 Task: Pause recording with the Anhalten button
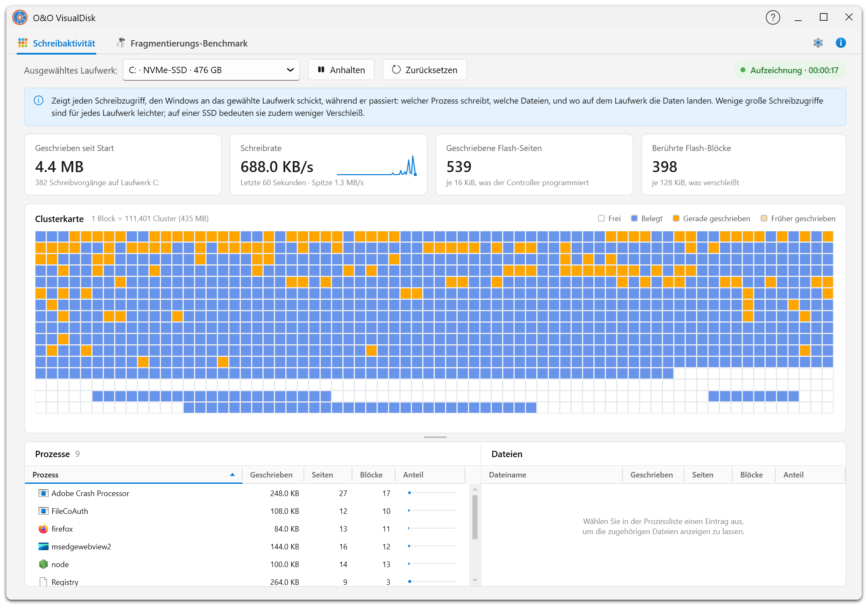[341, 70]
